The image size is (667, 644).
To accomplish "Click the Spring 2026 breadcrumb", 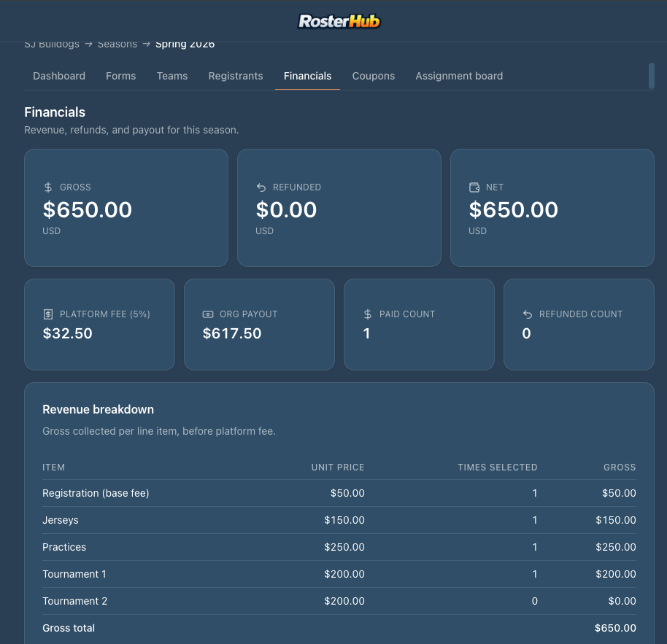I will (185, 44).
